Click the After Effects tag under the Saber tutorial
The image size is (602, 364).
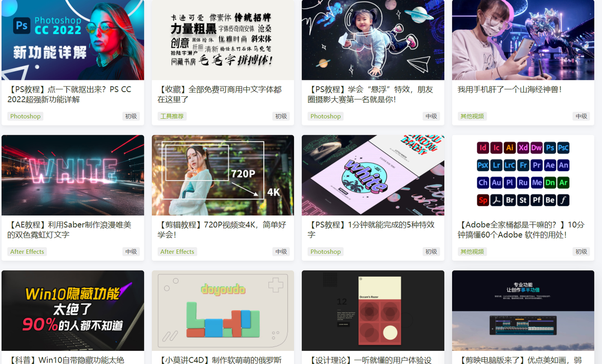coord(27,251)
